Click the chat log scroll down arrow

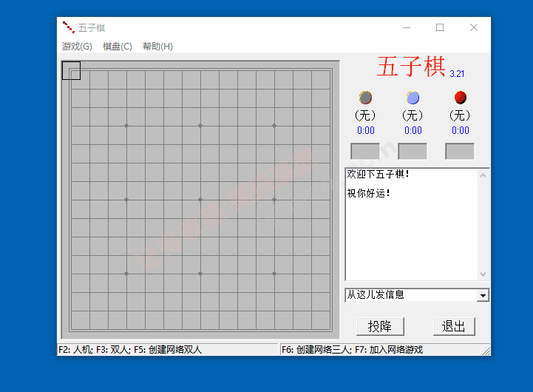[x=483, y=274]
